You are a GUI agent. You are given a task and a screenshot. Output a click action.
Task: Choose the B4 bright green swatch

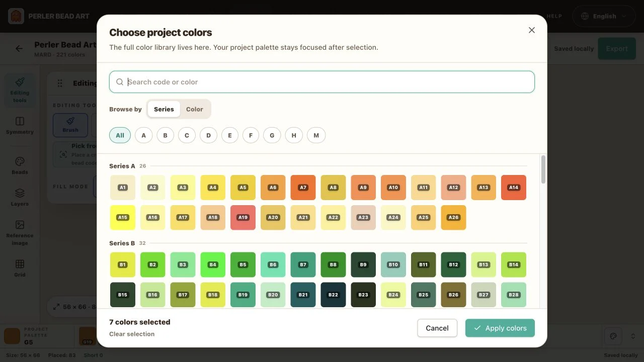coord(213,265)
